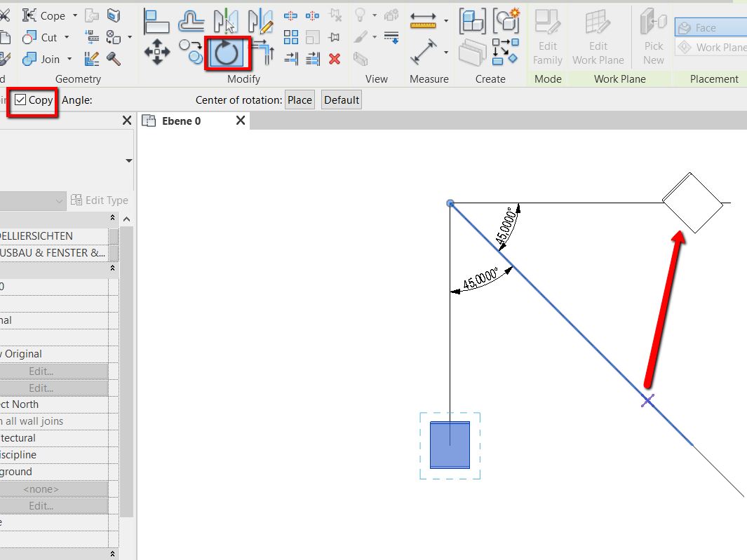
Task: Click the Place button for center of rotation
Action: point(300,99)
